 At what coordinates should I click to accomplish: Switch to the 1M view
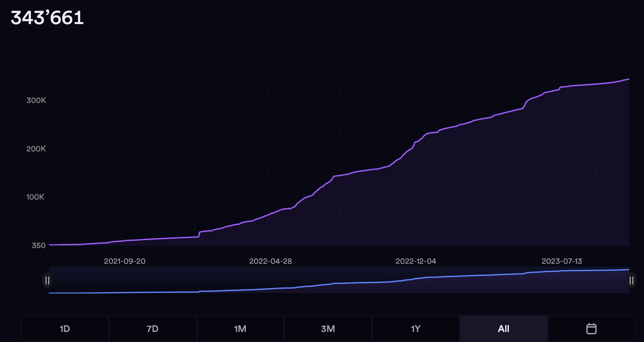240,328
